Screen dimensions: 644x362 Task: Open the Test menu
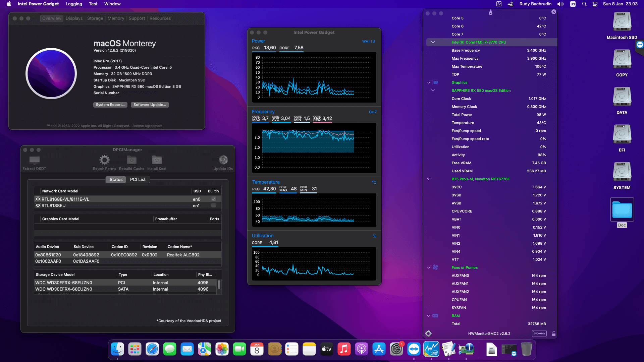coord(93,4)
